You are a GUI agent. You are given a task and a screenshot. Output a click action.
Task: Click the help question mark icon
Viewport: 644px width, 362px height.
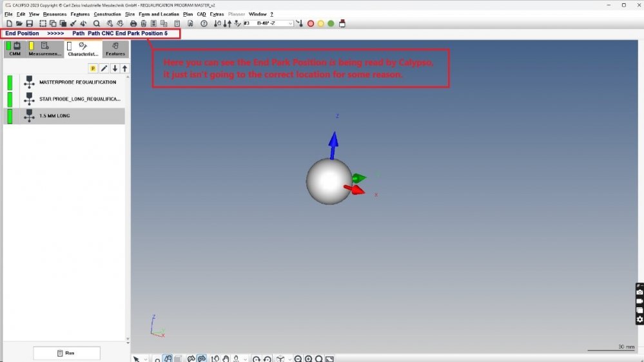pyautogui.click(x=204, y=24)
